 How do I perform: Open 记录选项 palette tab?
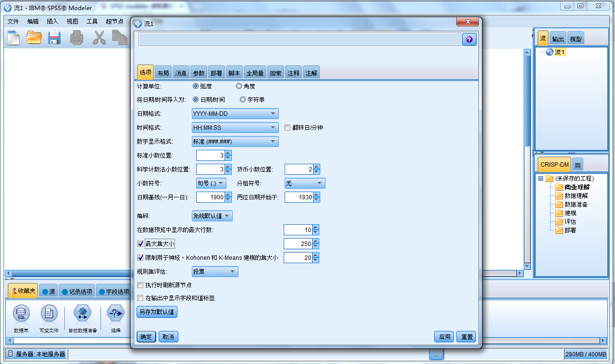click(x=76, y=291)
